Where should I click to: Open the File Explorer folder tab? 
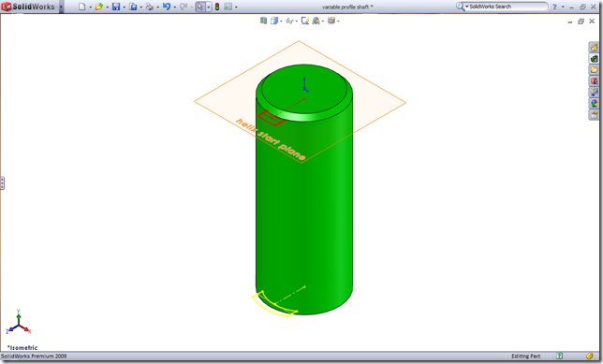click(594, 69)
